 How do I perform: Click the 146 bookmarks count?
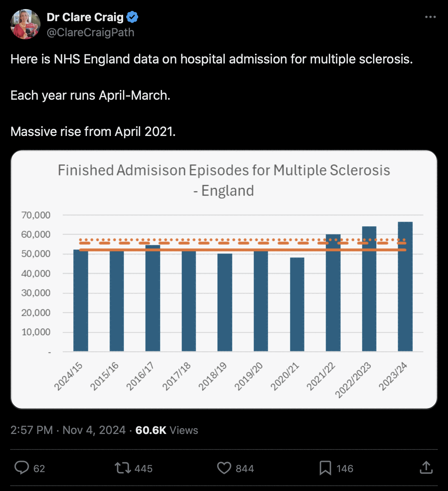coord(345,469)
